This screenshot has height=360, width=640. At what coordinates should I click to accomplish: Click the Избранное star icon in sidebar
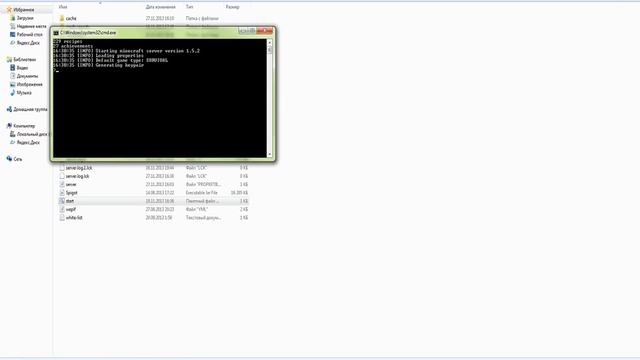[x=9, y=9]
